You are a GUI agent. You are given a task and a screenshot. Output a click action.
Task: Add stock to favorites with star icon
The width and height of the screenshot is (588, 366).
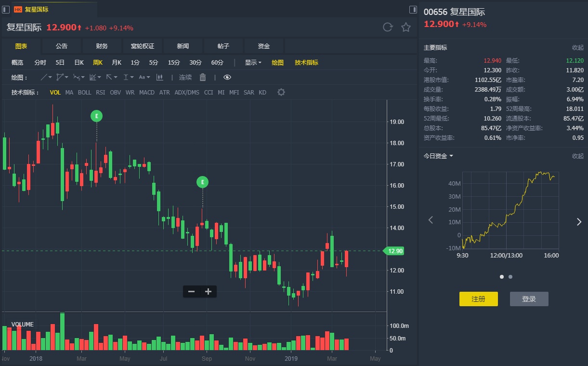[406, 27]
